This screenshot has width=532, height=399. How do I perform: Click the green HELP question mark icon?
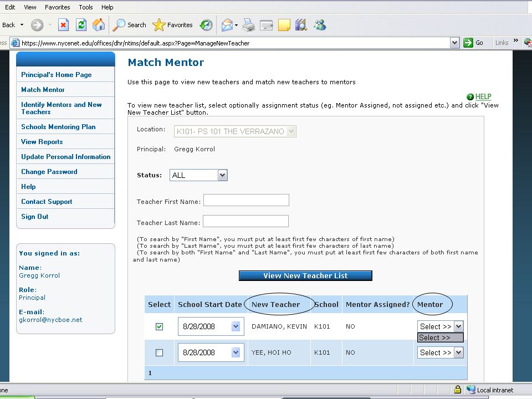pyautogui.click(x=470, y=96)
